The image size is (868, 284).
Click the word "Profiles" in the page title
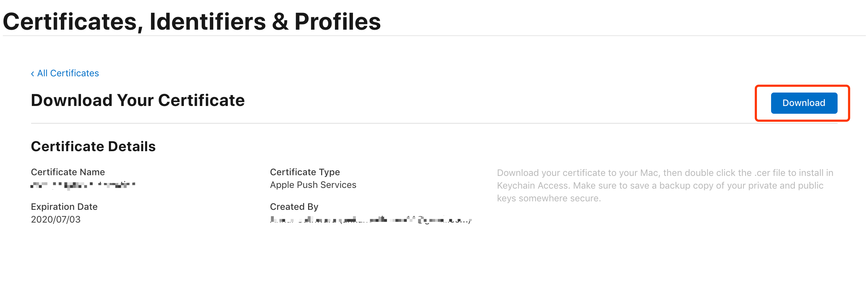click(337, 22)
